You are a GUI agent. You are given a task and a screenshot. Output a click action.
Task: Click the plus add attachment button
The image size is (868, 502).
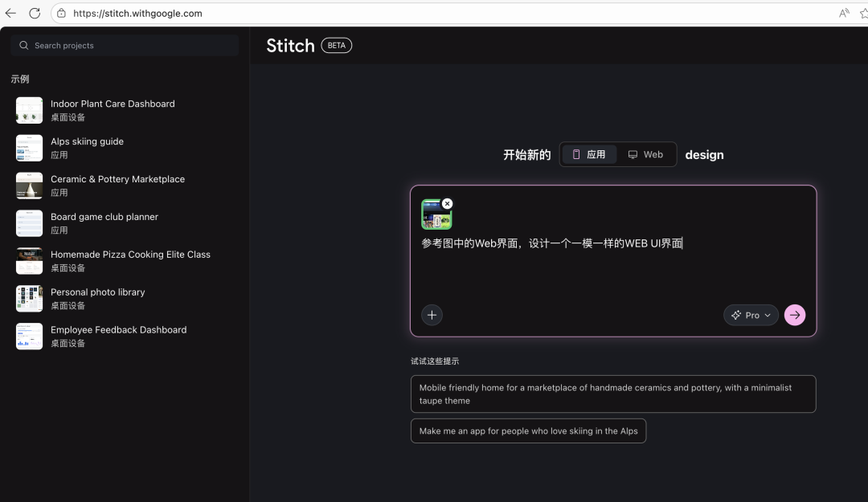432,315
